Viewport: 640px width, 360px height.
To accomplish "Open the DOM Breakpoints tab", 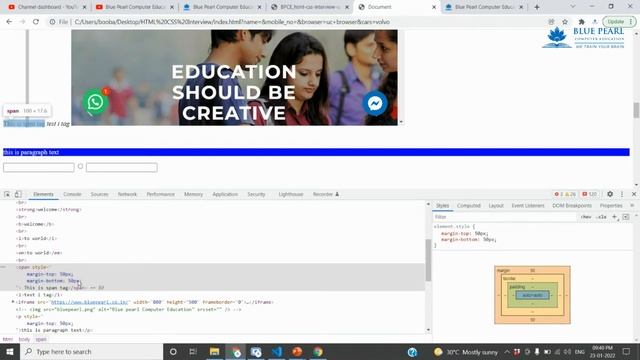I will click(x=572, y=206).
